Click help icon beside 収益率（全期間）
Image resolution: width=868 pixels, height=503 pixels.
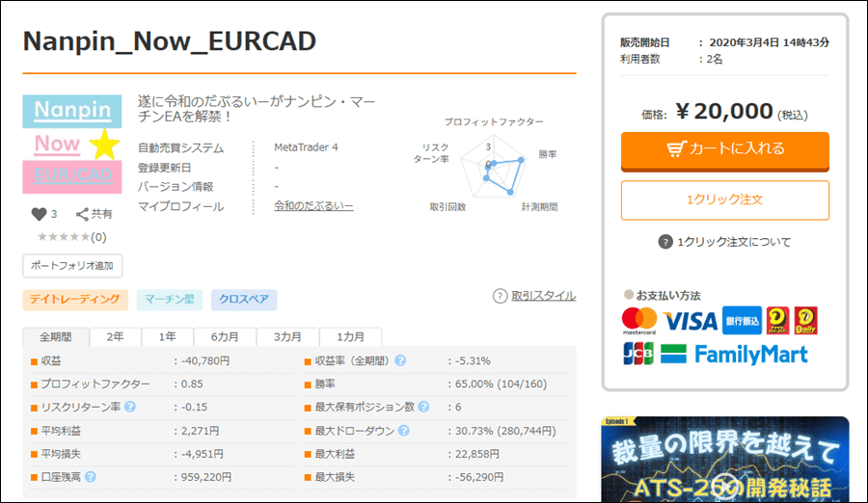coord(400,360)
